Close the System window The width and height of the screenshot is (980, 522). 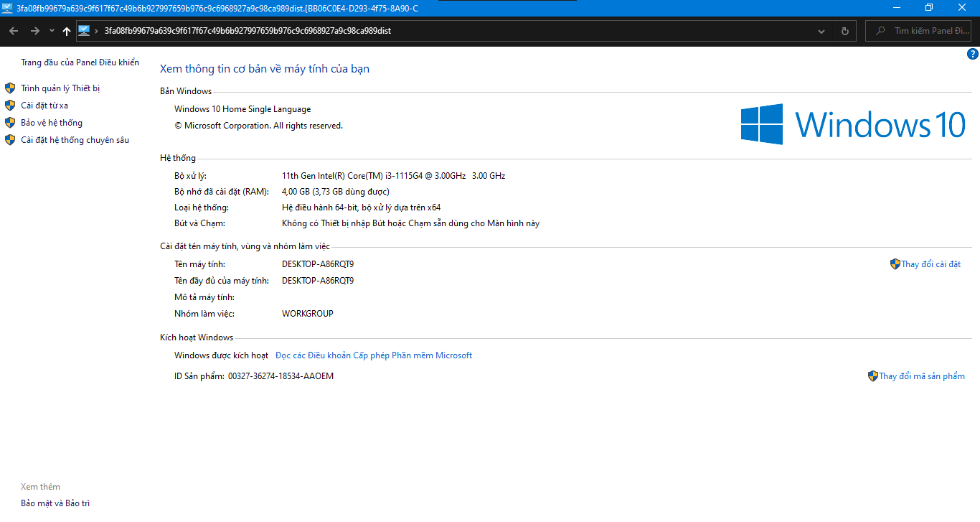[x=962, y=8]
